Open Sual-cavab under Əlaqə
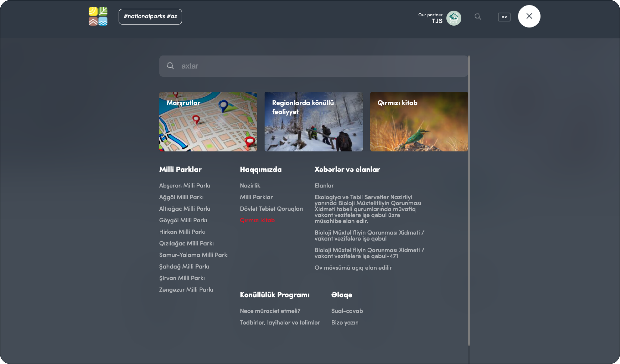620x364 pixels. coord(347,311)
